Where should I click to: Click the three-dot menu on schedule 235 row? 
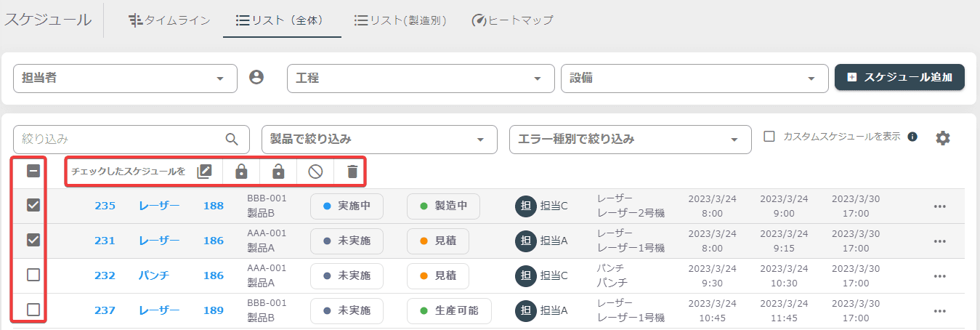[940, 206]
